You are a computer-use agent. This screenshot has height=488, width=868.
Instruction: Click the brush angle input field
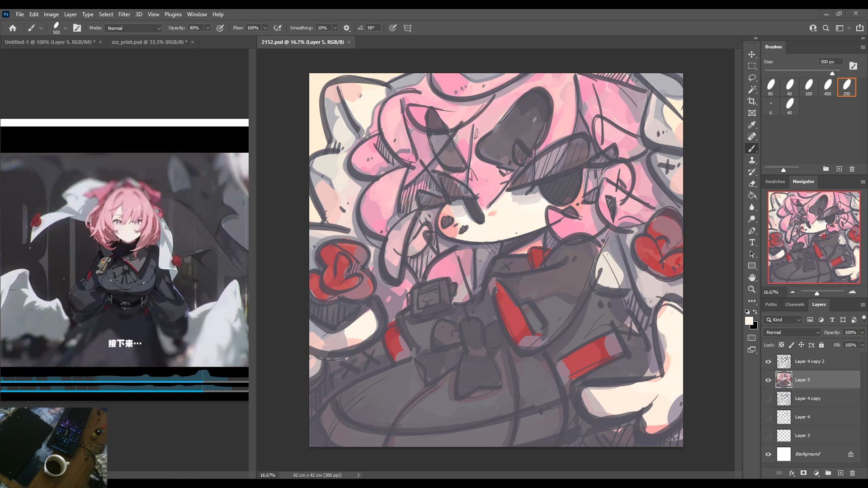(373, 28)
